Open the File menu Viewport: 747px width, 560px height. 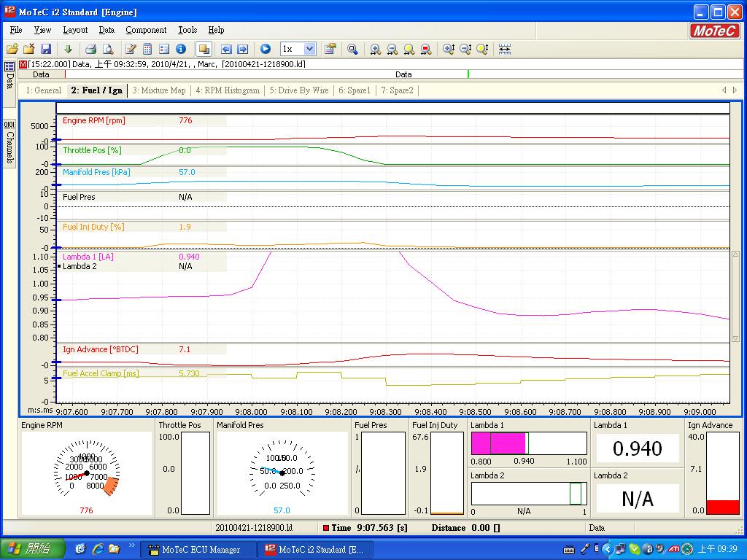click(16, 30)
